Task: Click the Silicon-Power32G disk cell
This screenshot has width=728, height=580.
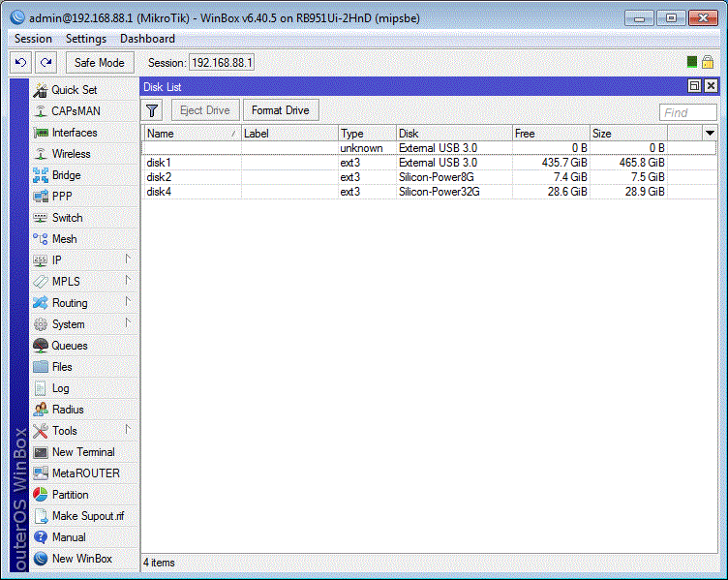Action: click(440, 192)
